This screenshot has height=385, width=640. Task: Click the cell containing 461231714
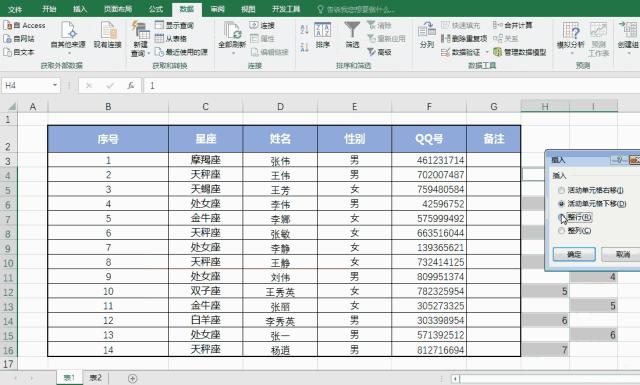429,160
